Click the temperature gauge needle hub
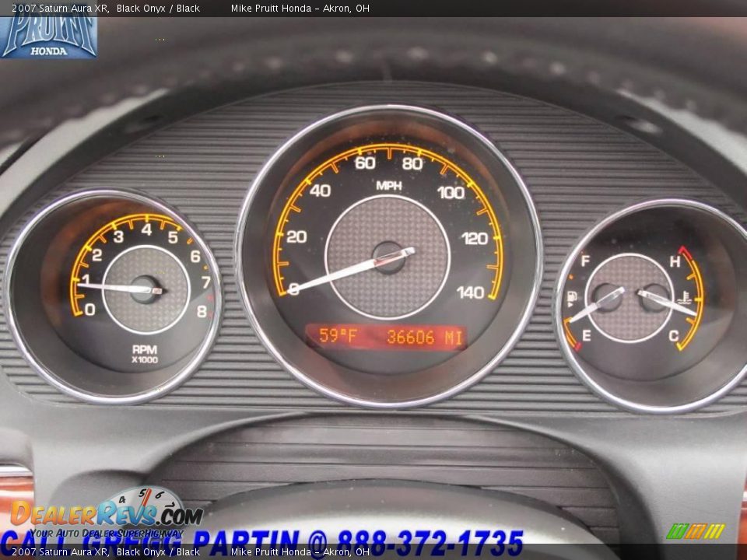747x560 pixels. click(654, 298)
